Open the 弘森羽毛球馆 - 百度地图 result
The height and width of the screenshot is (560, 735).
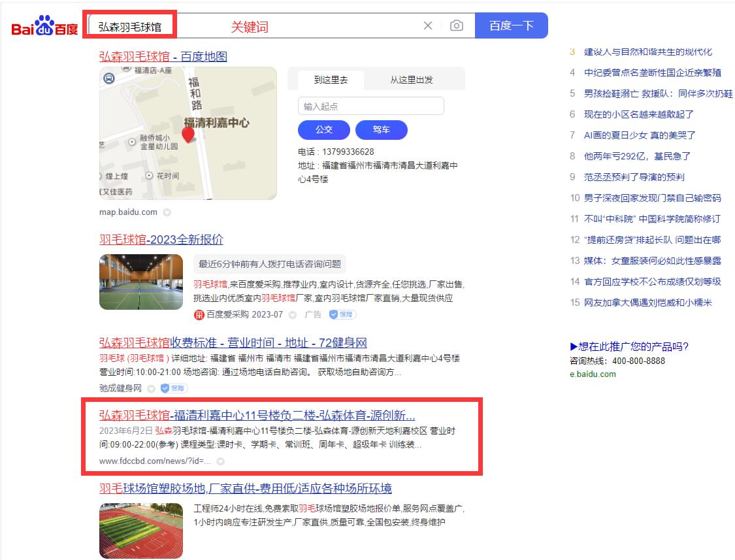163,57
